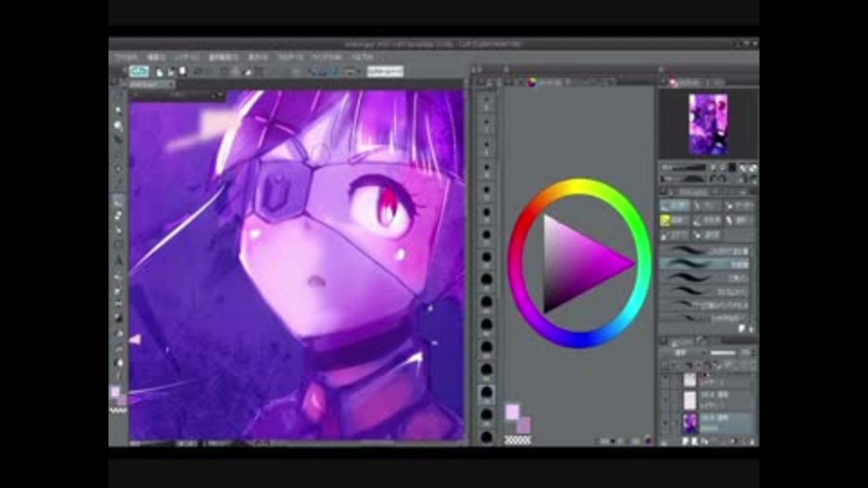
Task: Select the middle white layer thumbnail
Action: coord(690,400)
